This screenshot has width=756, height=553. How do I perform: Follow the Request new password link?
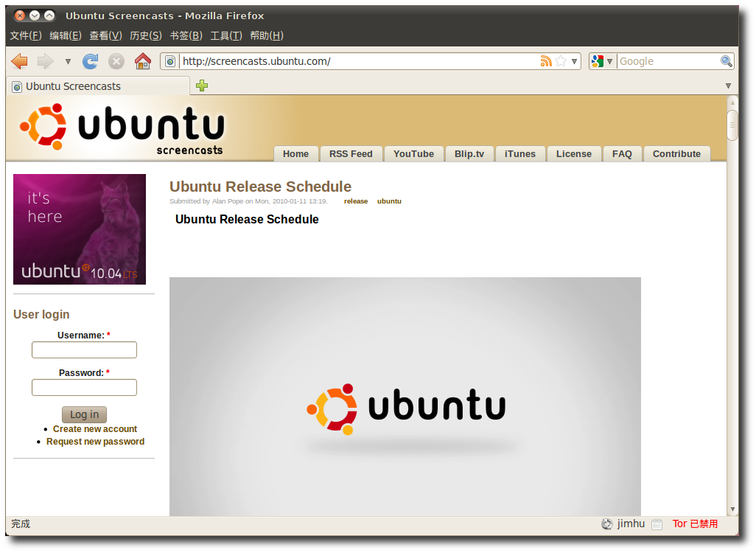pyautogui.click(x=96, y=442)
